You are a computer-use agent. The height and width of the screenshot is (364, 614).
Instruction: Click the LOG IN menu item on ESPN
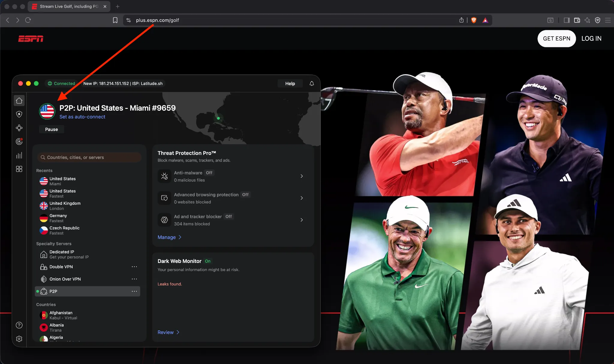pos(591,38)
